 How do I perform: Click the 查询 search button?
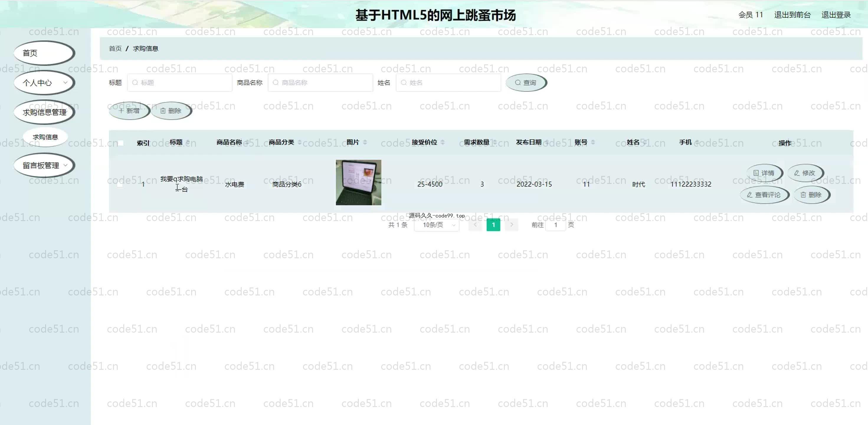526,83
